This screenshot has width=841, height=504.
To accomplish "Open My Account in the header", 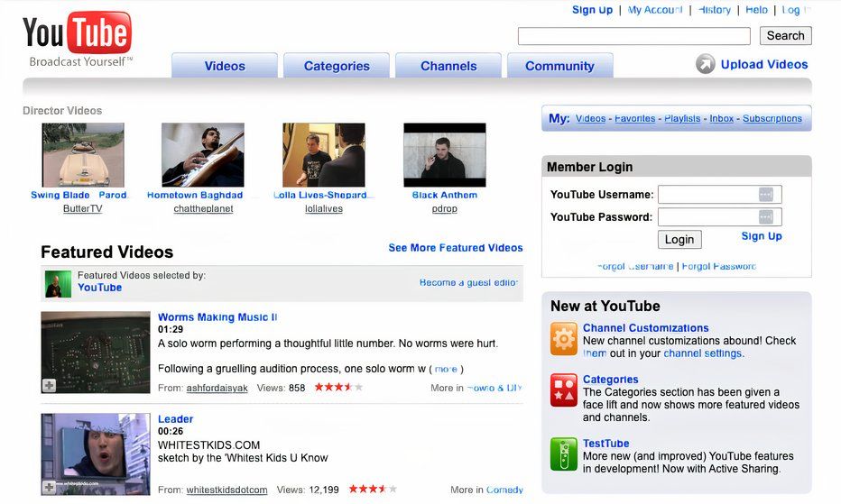I will click(655, 10).
